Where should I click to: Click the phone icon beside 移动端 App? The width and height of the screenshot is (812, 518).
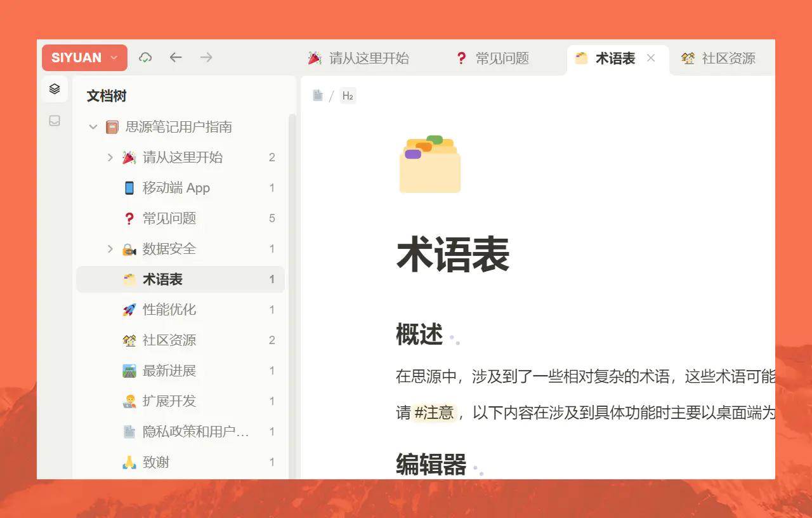tap(129, 188)
